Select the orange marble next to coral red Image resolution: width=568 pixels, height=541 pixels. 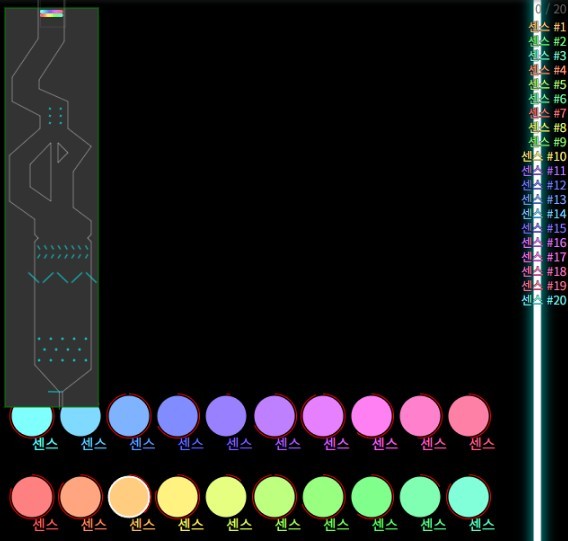80,496
